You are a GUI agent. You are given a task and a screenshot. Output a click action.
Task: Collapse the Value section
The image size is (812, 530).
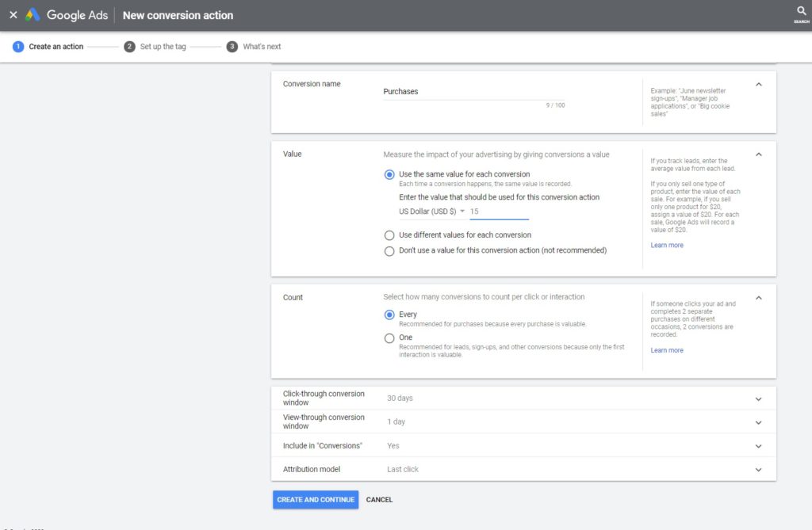(x=758, y=154)
